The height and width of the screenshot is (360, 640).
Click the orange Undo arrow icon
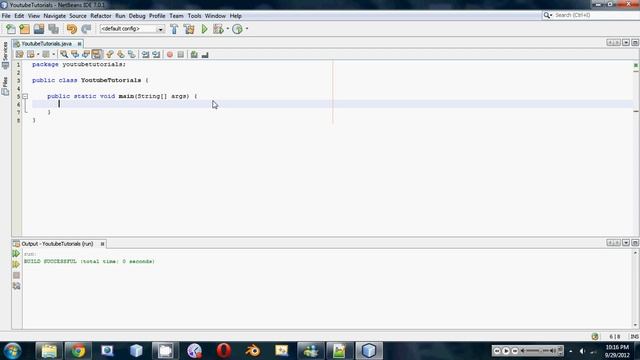71,29
